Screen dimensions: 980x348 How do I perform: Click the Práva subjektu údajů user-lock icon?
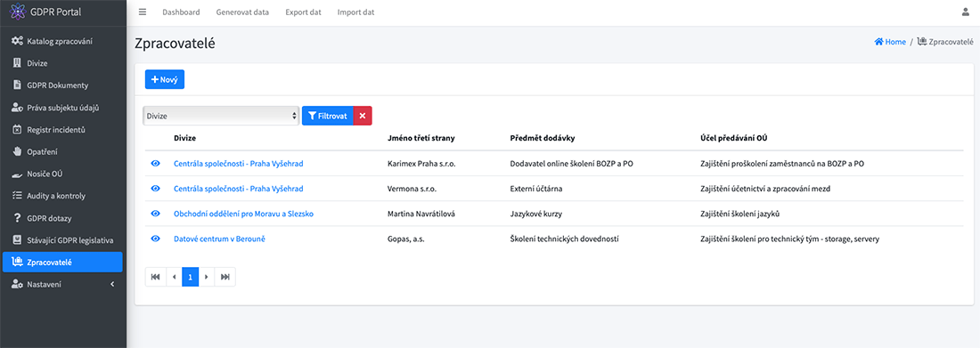18,108
